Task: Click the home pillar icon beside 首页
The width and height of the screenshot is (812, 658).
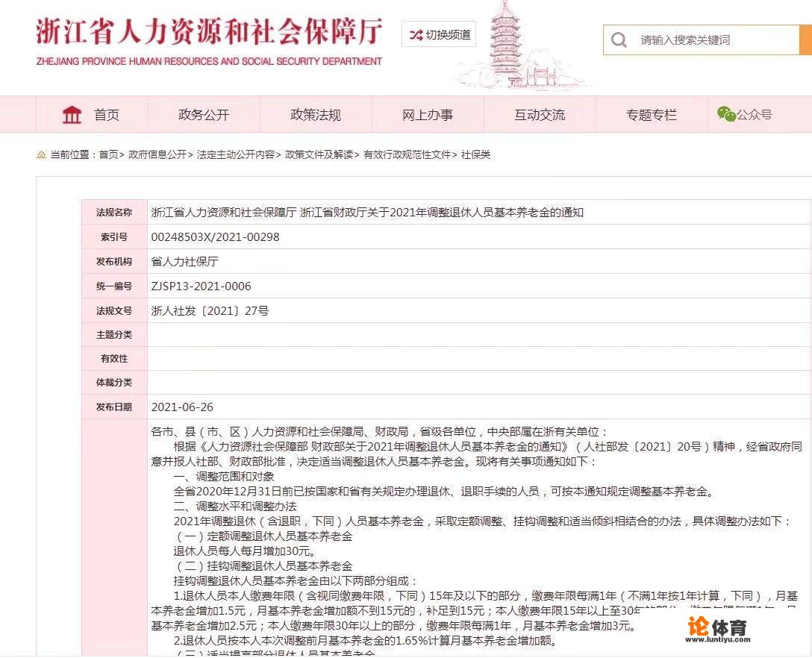Action: pyautogui.click(x=72, y=113)
